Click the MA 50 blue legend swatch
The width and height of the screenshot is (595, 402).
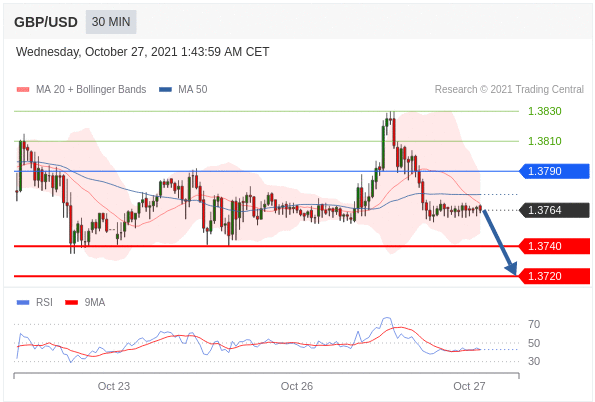[x=165, y=90]
